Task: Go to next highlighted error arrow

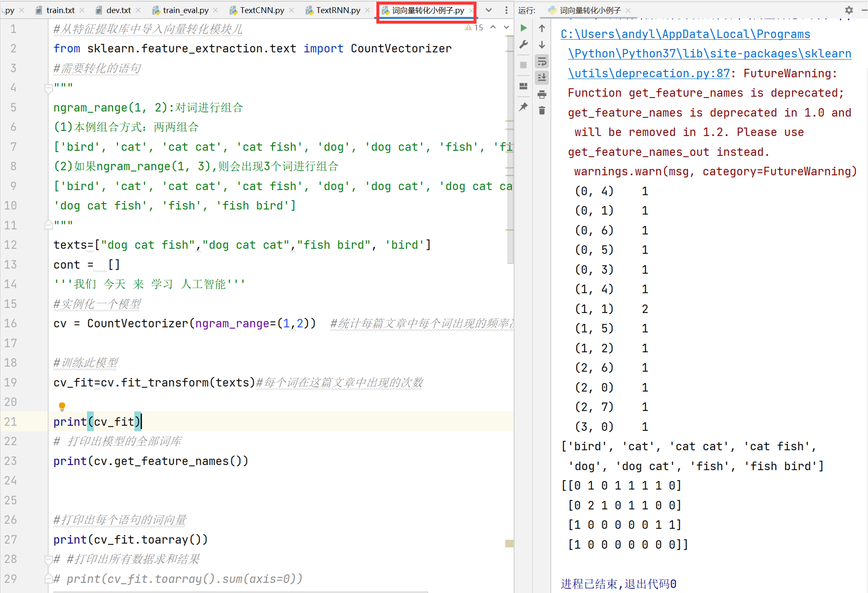Action: (x=506, y=27)
